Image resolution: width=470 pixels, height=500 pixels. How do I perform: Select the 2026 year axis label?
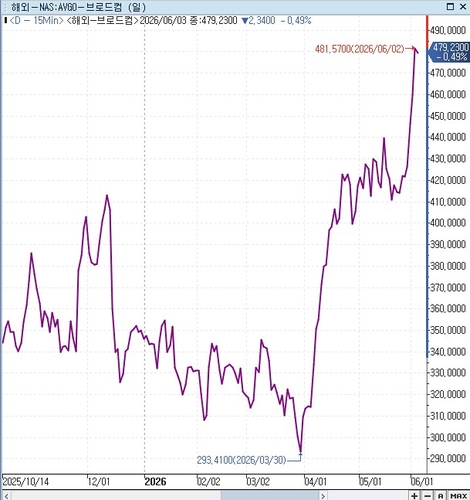[x=155, y=481]
